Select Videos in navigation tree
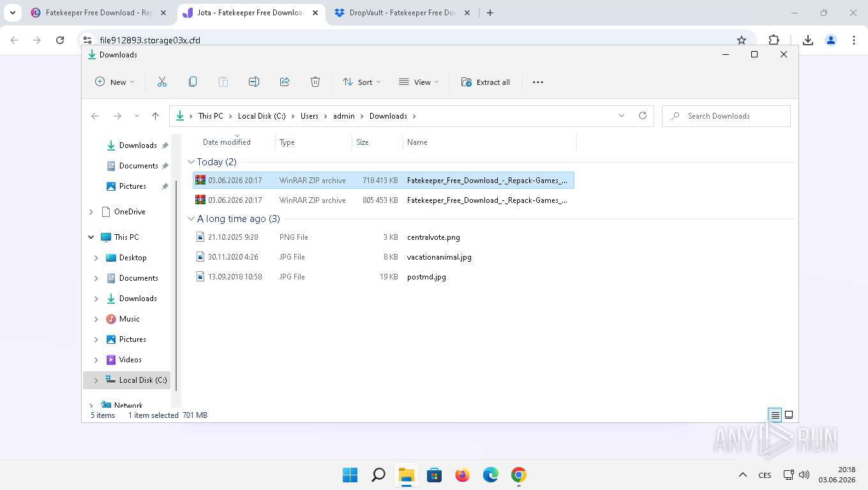The width and height of the screenshot is (868, 490). [x=130, y=360]
